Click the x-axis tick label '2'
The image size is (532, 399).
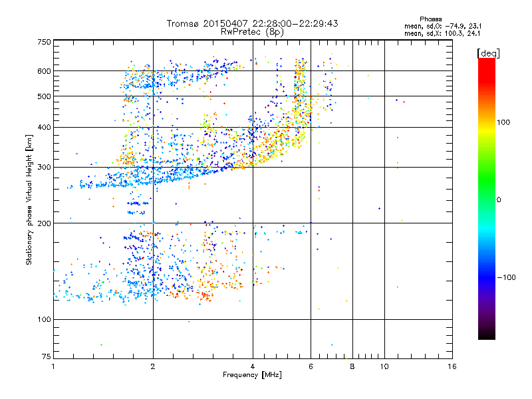(153, 366)
